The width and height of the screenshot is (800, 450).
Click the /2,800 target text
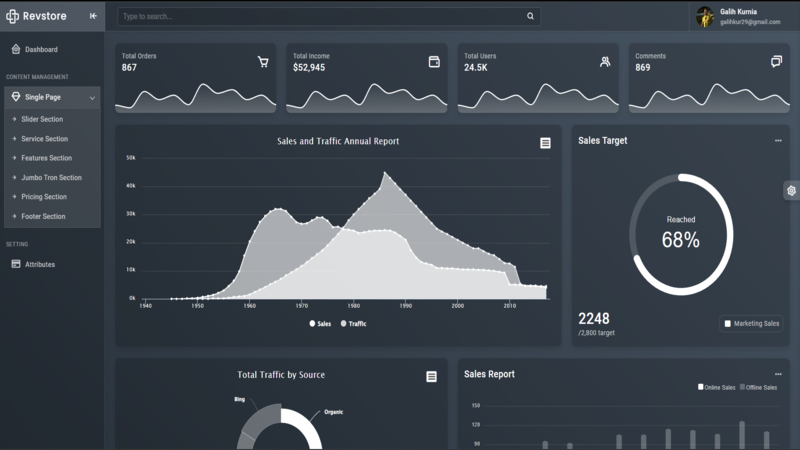[596, 333]
